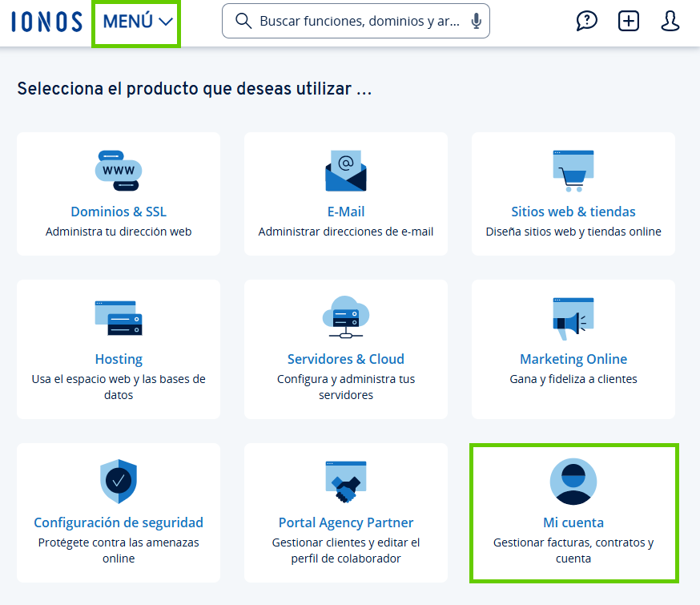700x605 pixels.
Task: Click 'Administra tu dirección web' text
Action: 119,232
